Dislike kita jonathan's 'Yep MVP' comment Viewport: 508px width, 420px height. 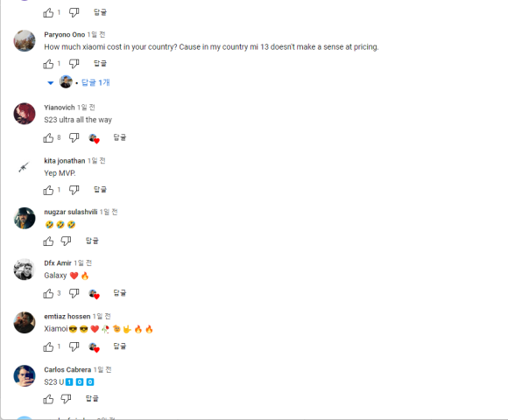pyautogui.click(x=74, y=190)
